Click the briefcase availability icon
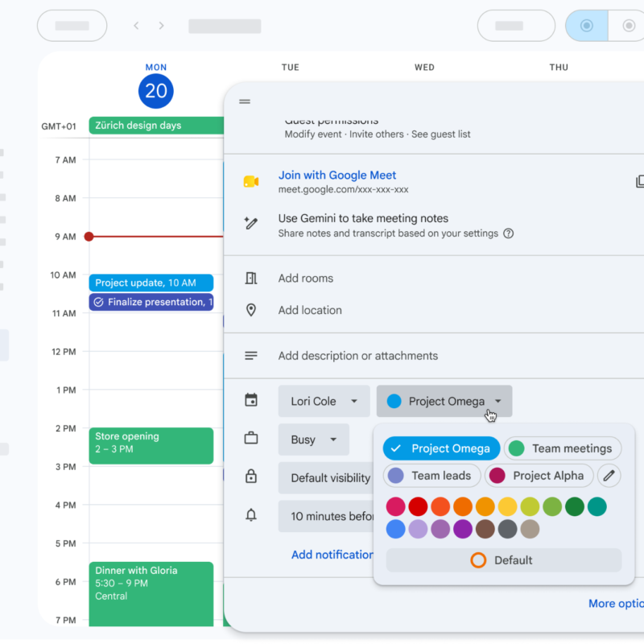 pyautogui.click(x=251, y=438)
